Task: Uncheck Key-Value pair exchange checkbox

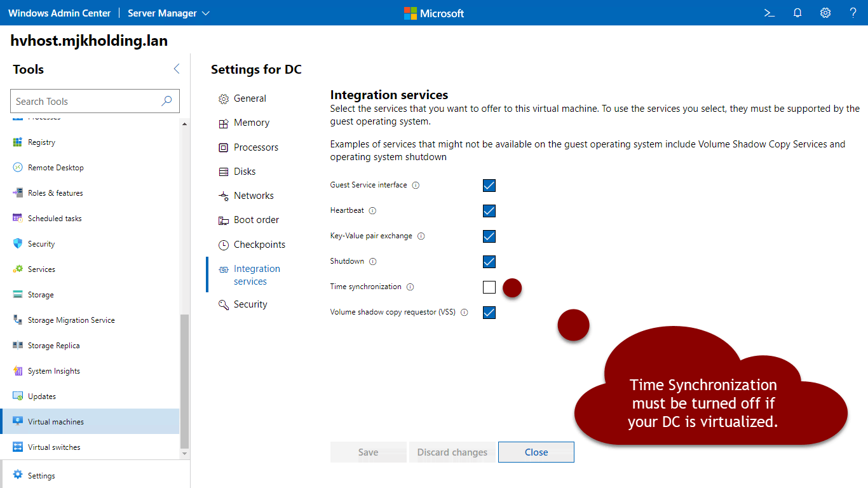Action: tap(489, 236)
